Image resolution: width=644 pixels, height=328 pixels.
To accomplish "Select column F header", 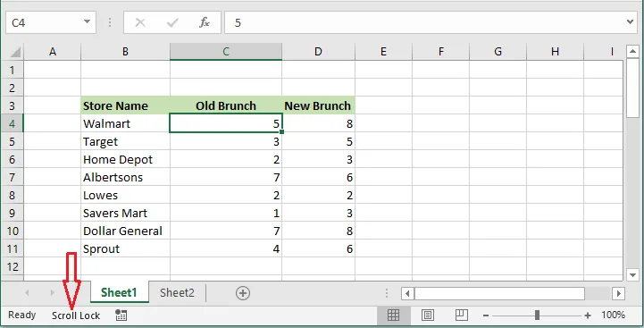I will point(440,52).
